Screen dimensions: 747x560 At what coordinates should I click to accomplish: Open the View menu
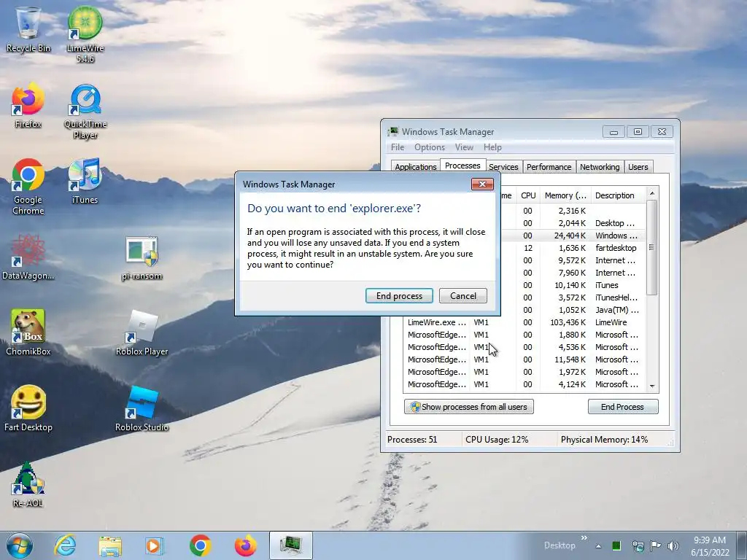tap(464, 147)
